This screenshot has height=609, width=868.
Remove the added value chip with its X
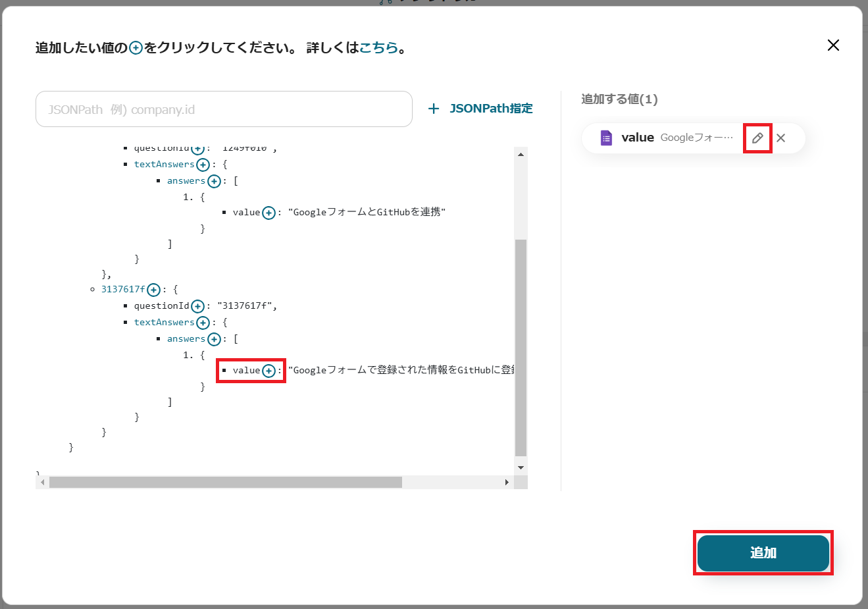(x=781, y=138)
